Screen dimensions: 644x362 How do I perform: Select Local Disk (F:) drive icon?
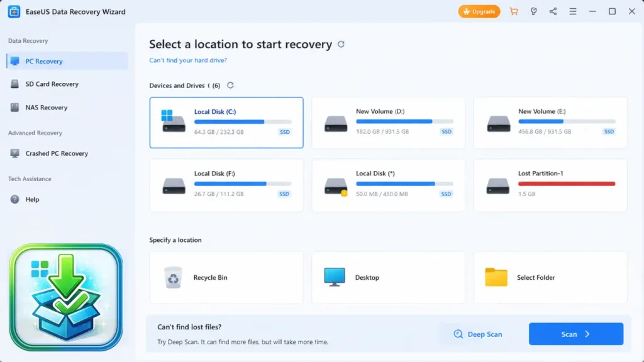(174, 185)
